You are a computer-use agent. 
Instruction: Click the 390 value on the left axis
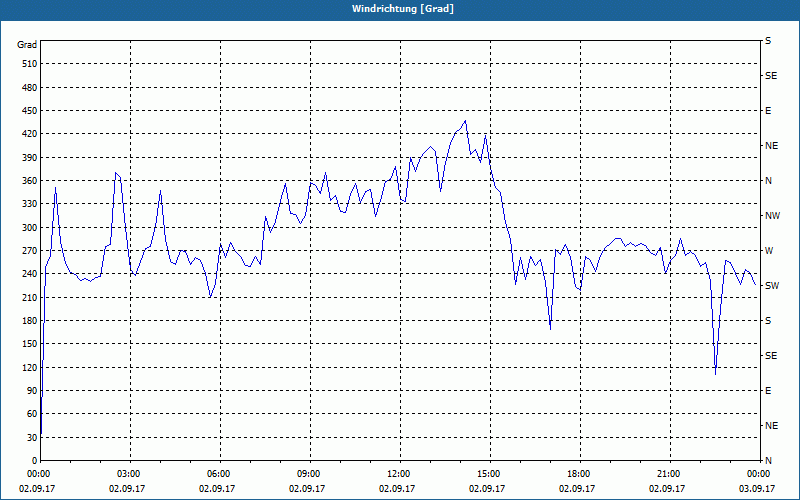pos(30,158)
